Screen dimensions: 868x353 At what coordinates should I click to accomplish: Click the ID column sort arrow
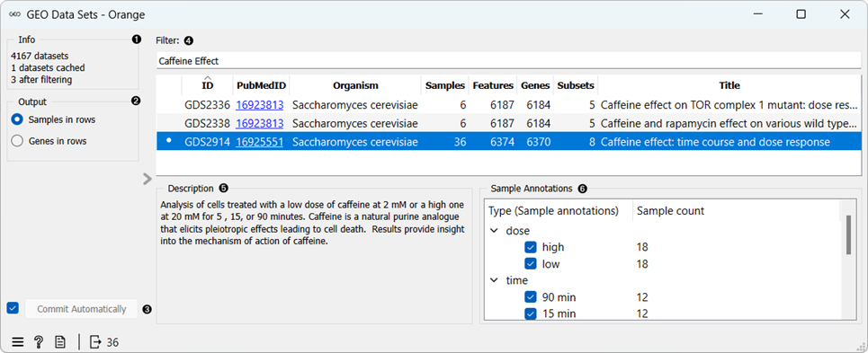point(207,78)
